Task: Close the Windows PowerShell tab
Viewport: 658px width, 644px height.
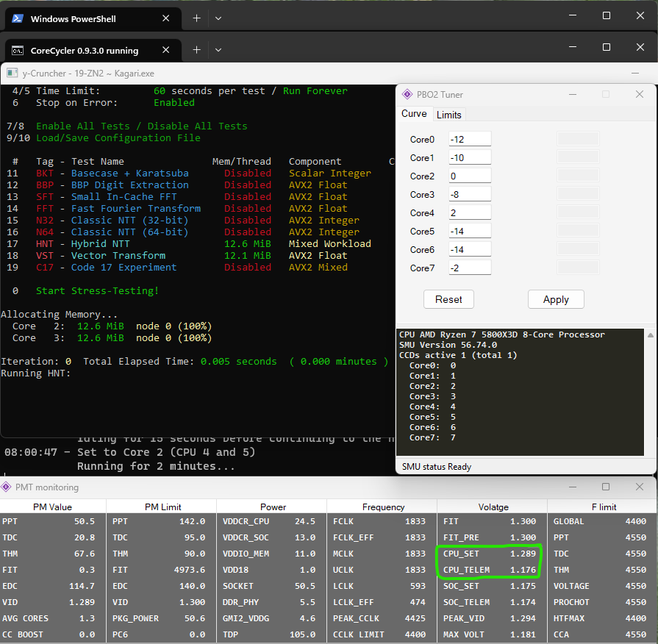Action: pos(165,18)
